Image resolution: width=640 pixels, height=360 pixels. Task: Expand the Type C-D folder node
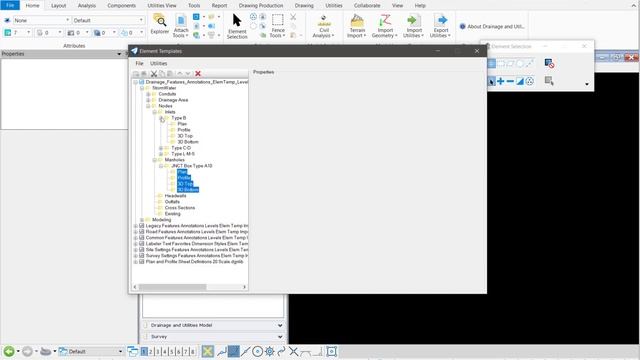pos(161,148)
